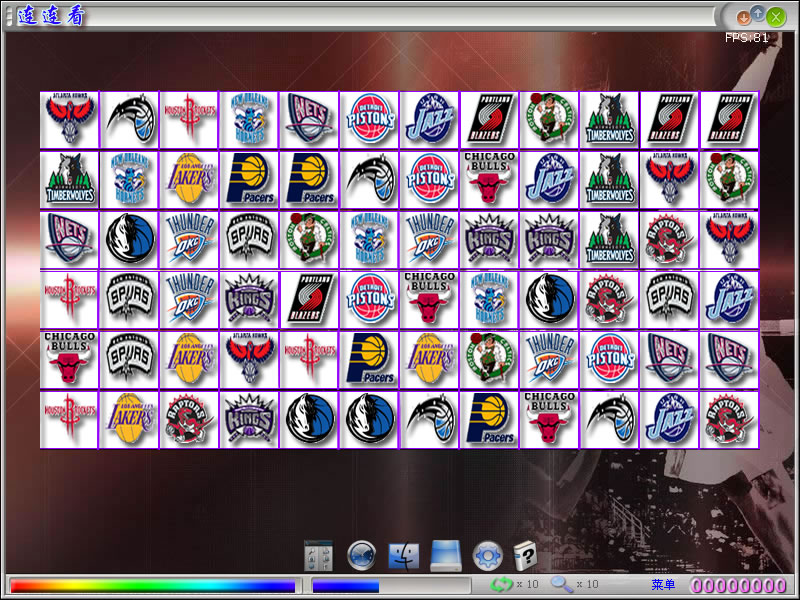Click the pink score counter 00000000
This screenshot has height=600, width=800.
click(738, 585)
